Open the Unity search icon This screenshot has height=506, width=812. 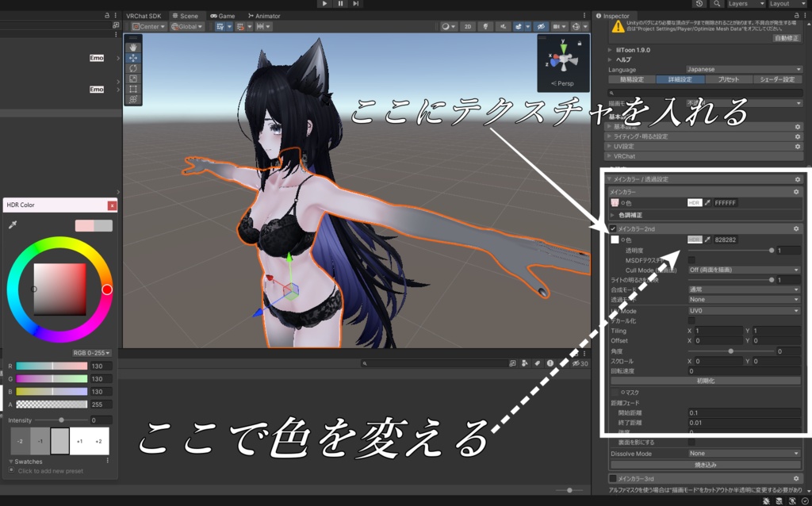click(x=717, y=4)
